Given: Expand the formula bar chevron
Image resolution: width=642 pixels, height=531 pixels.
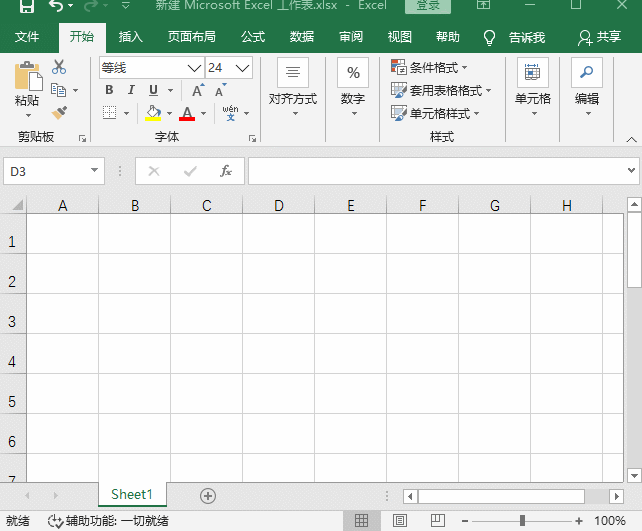Looking at the screenshot, I should point(631,170).
